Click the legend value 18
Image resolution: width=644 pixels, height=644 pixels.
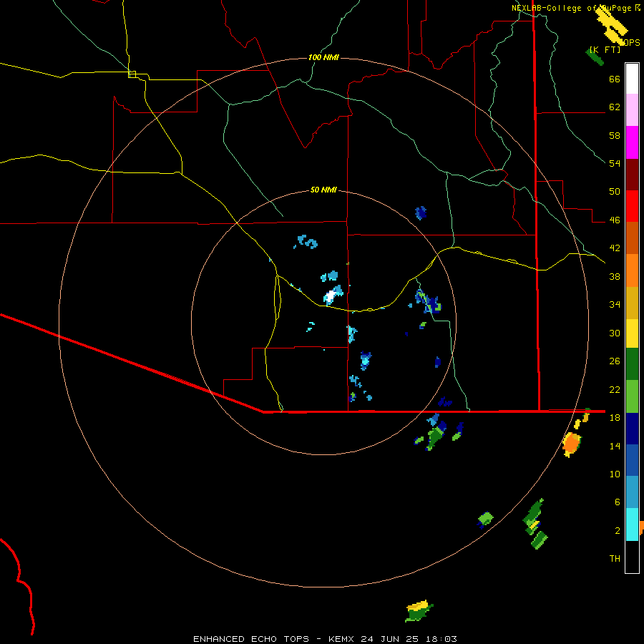[x=615, y=418]
